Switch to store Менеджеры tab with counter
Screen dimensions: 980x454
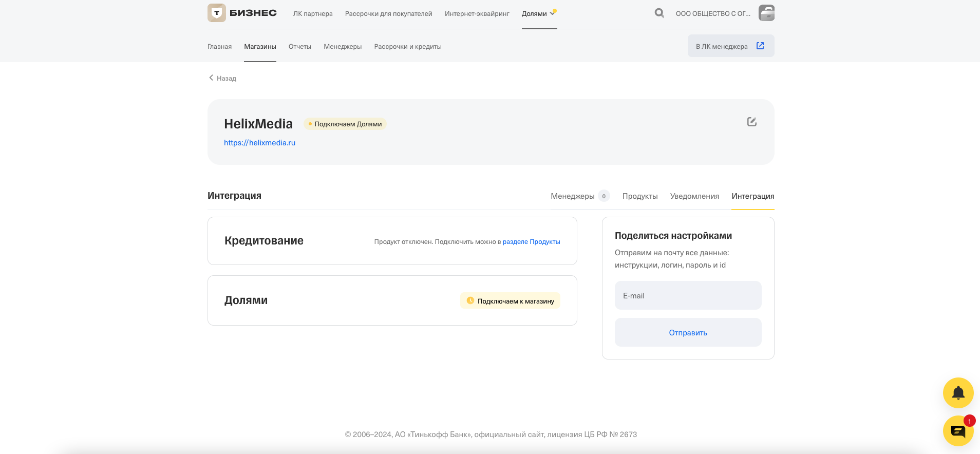(x=580, y=196)
